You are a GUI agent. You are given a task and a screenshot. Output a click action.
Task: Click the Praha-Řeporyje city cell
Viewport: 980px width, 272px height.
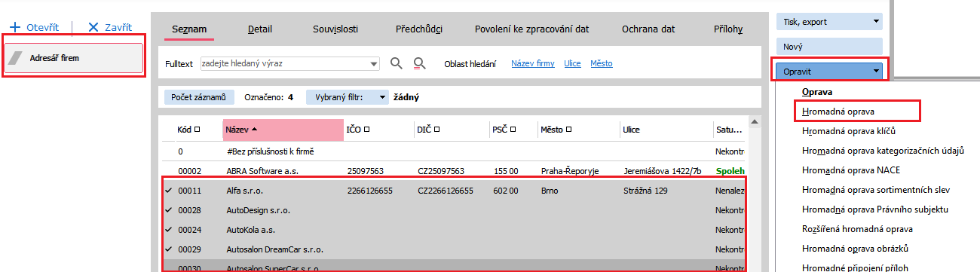click(x=570, y=171)
